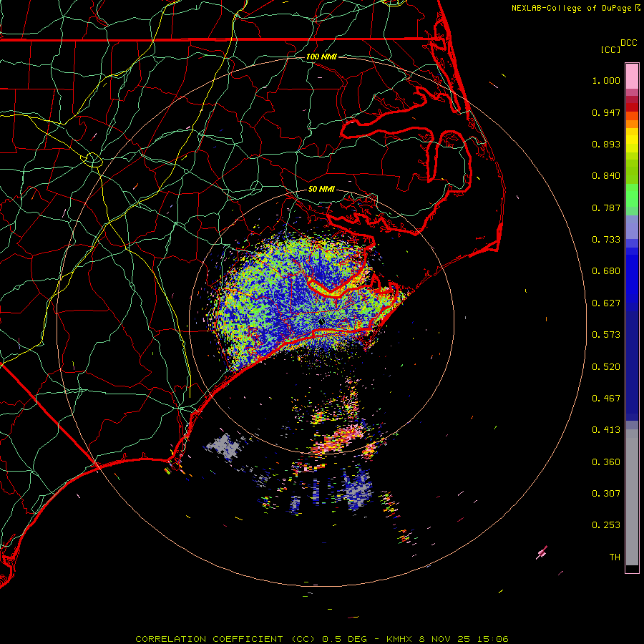The width and height of the screenshot is (644, 644).
Task: Click the 0.253 legend value
Action: 606,525
